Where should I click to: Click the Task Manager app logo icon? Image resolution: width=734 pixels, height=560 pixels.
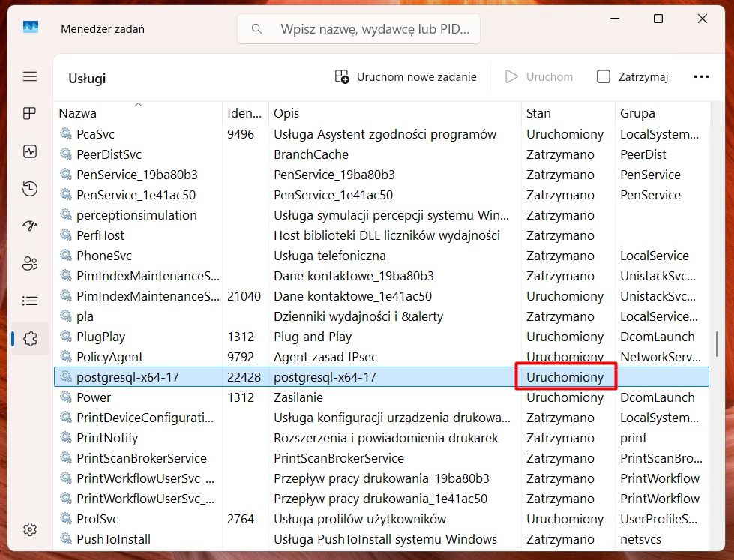click(31, 27)
